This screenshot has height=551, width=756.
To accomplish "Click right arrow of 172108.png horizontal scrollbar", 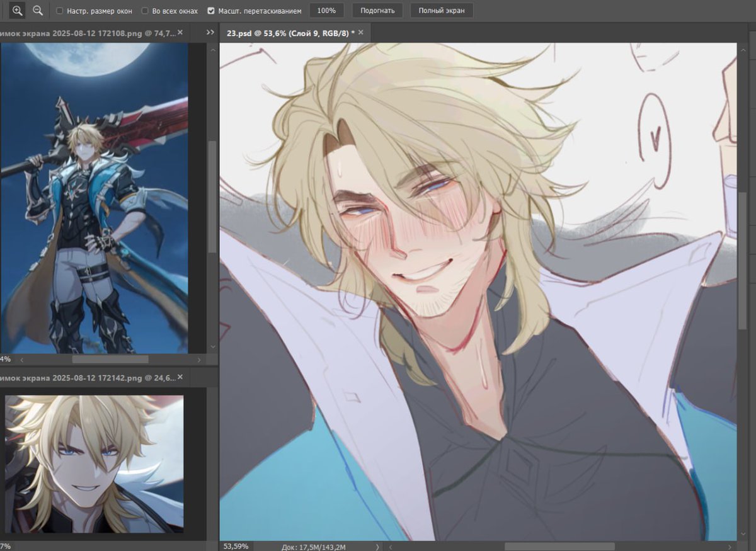I will [x=199, y=360].
